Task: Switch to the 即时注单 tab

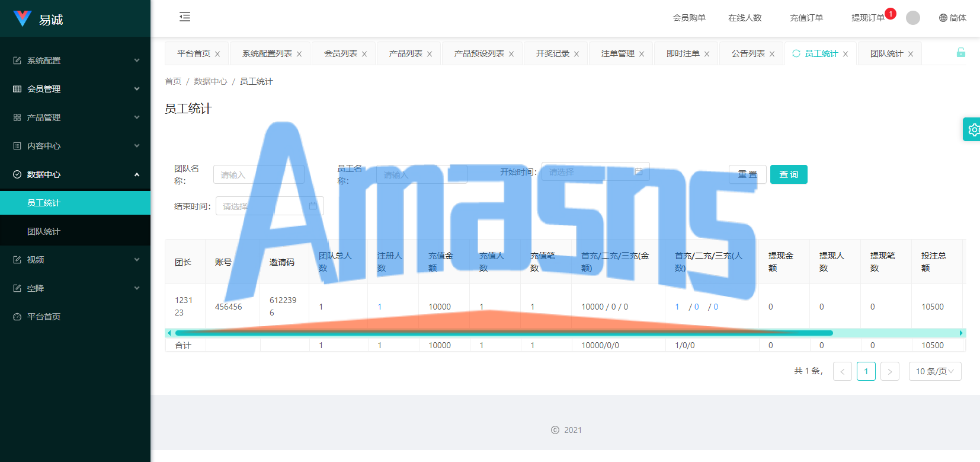Action: [x=683, y=53]
